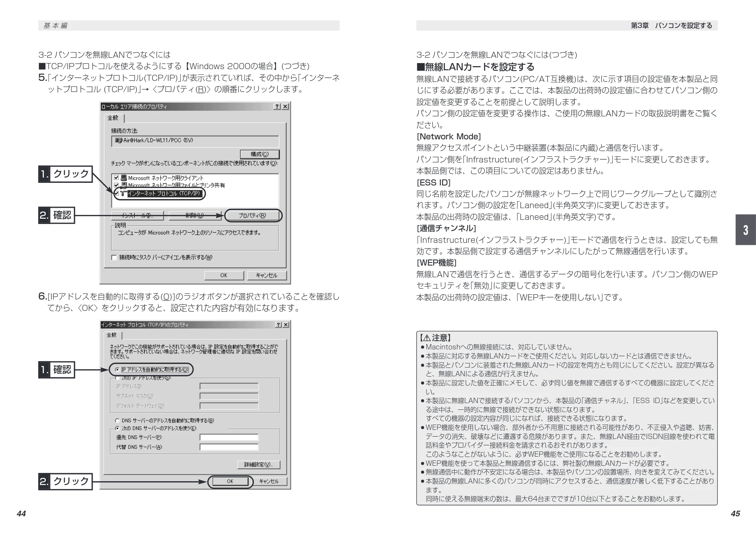This screenshot has width=756, height=536.
Task: Click the chapter 3 side tab
Action: click(745, 230)
